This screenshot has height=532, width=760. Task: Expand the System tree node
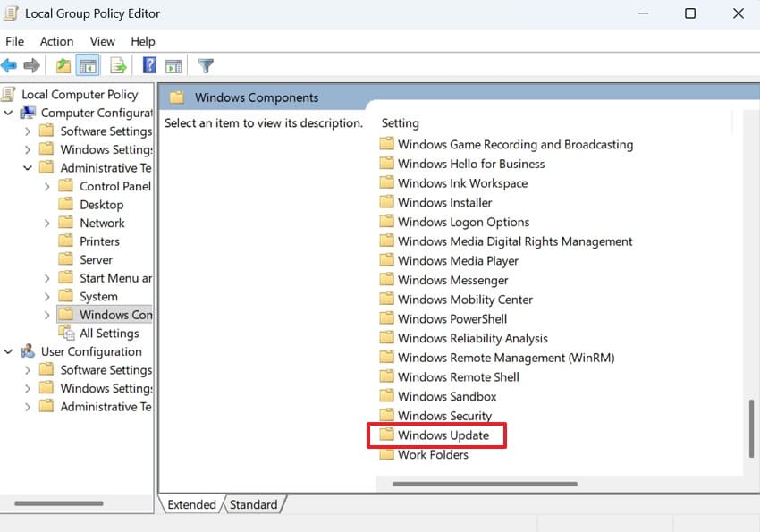point(47,297)
